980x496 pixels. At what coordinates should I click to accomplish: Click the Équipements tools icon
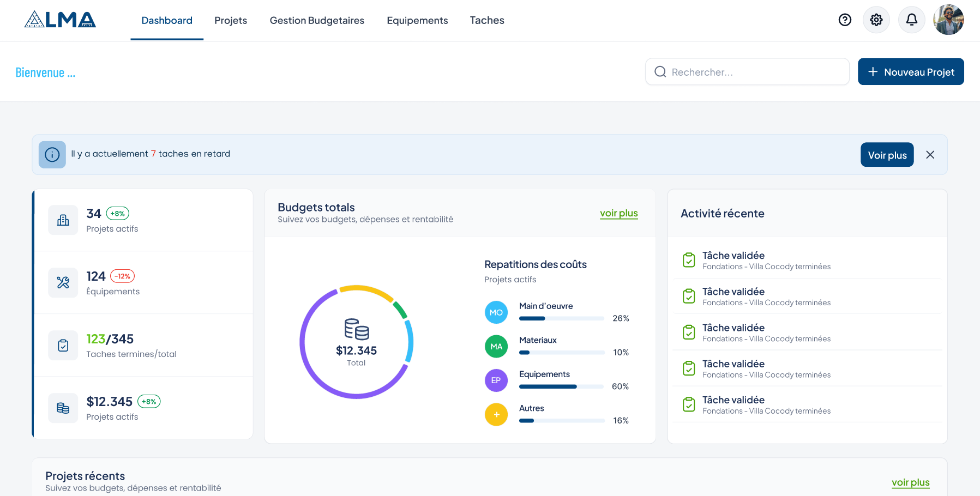(x=63, y=283)
